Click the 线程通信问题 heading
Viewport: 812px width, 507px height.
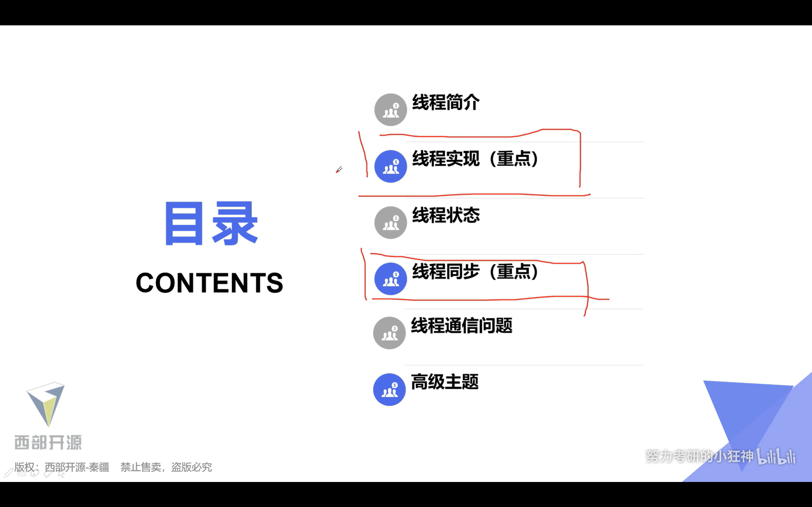462,326
